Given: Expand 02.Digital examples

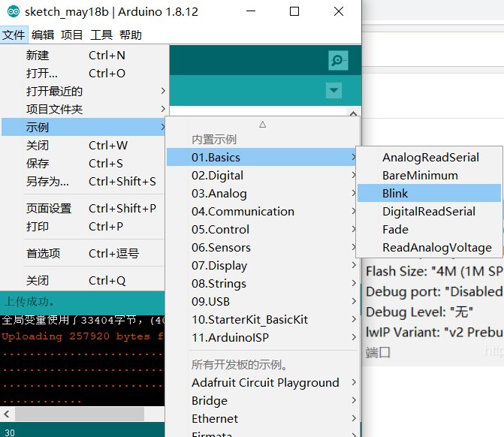Looking at the screenshot, I should pos(261,176).
